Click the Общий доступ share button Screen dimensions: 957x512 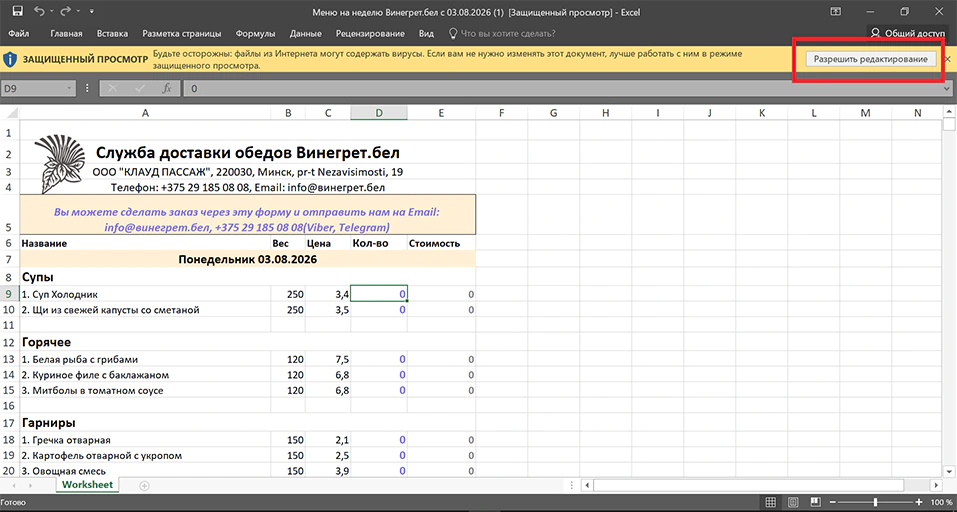click(908, 34)
